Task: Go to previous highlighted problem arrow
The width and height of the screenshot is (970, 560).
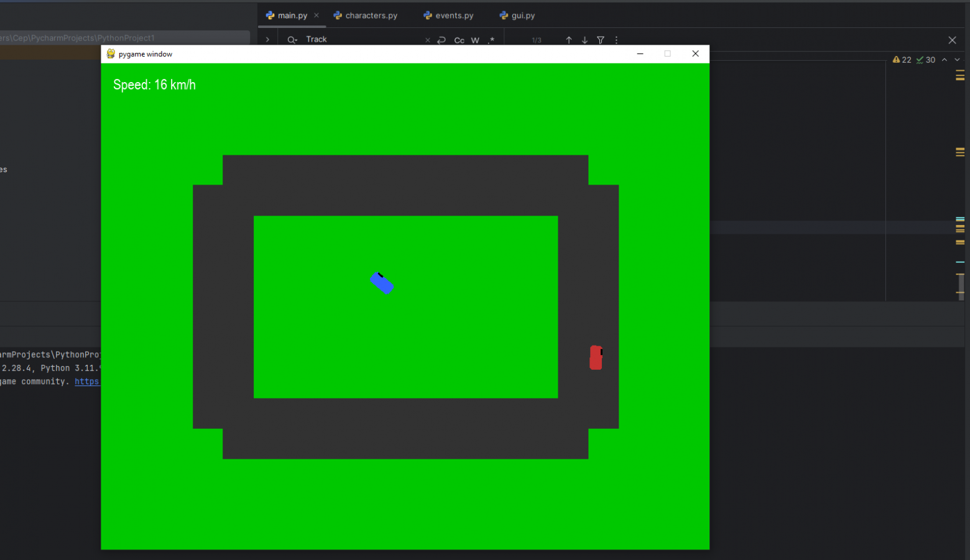Action: coord(944,60)
